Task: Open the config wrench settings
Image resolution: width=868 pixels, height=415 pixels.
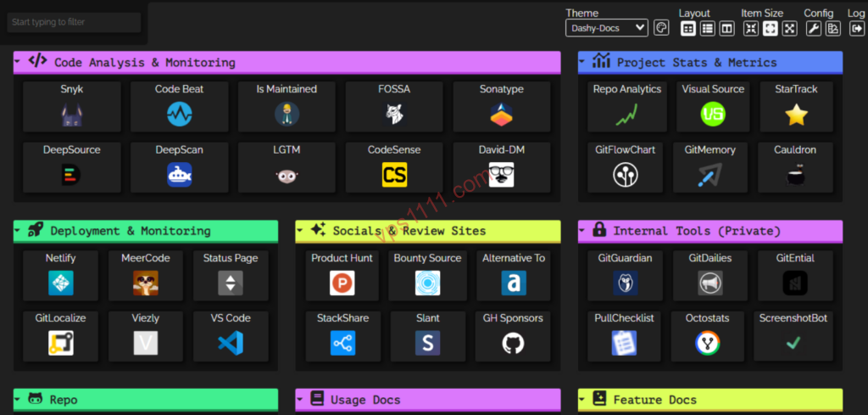Action: coord(813,29)
